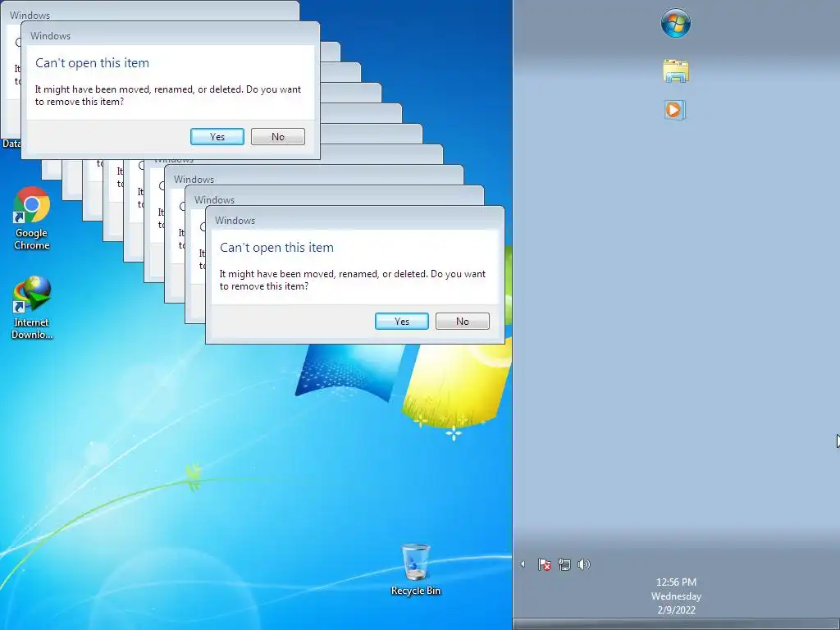
Task: Open the Recycle Bin icon
Action: click(x=416, y=570)
